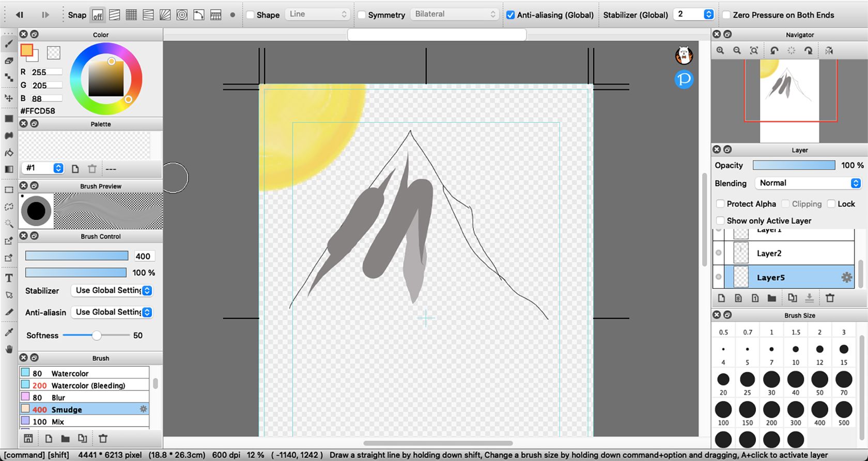Image resolution: width=868 pixels, height=461 pixels.
Task: Activate the Eyedropper tool
Action: [9, 332]
